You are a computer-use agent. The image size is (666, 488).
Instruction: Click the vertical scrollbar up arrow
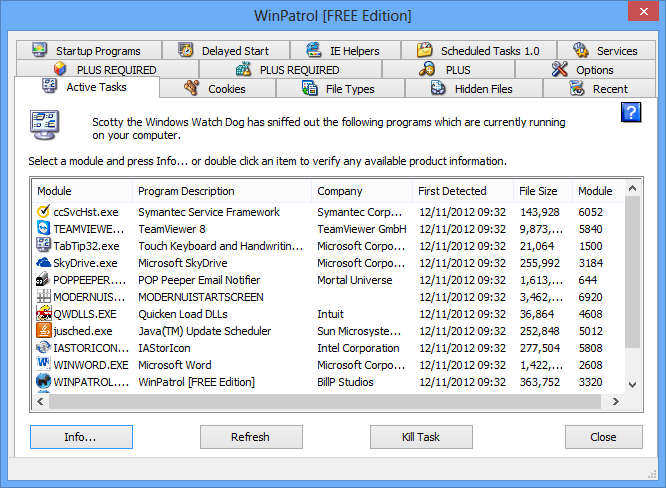pyautogui.click(x=632, y=188)
